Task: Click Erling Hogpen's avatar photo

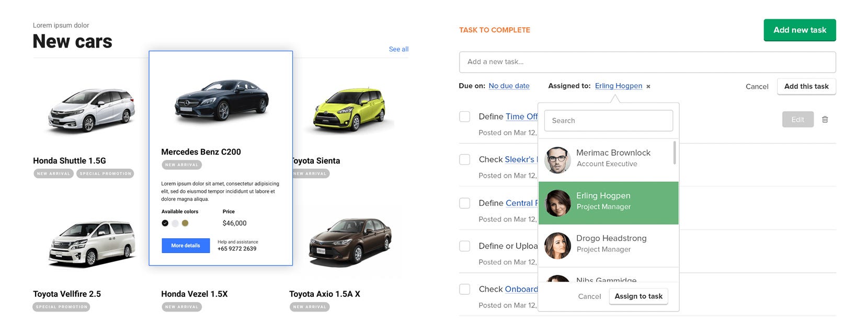Action: (x=557, y=203)
